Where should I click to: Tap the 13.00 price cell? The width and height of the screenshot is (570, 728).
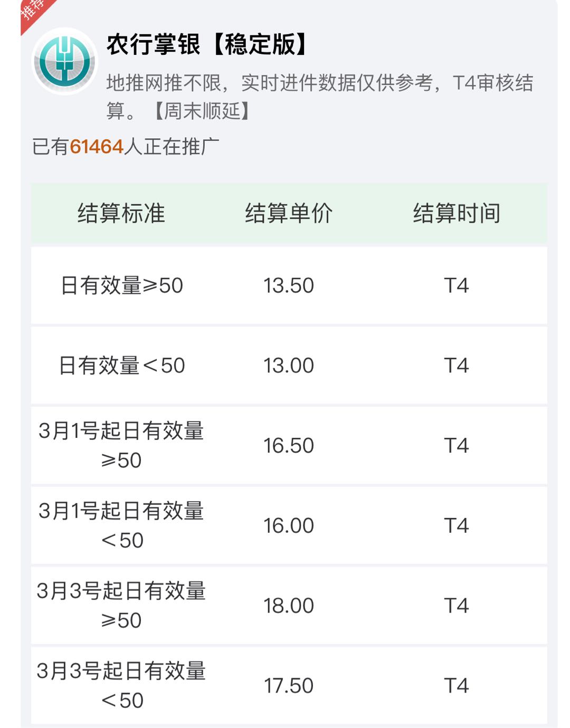[289, 366]
